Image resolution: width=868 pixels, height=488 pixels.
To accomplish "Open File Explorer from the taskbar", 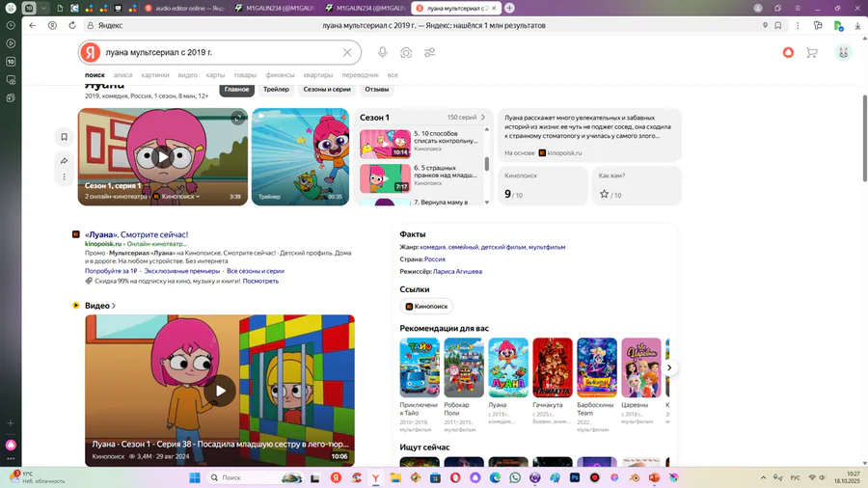I will coord(395,478).
